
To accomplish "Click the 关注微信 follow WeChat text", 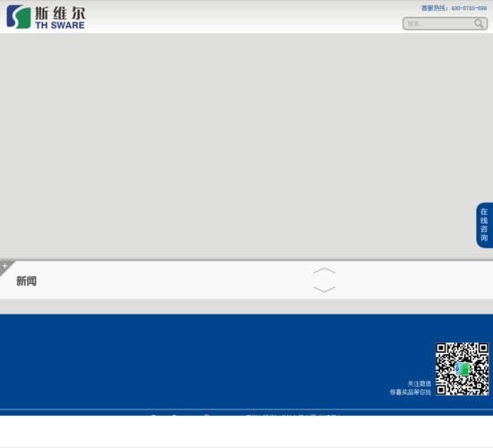I will click(419, 383).
